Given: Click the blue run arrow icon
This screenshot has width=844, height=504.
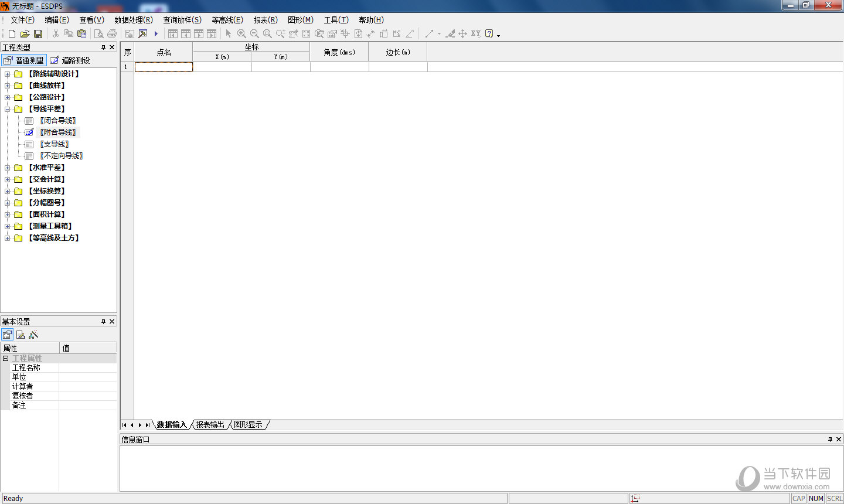Looking at the screenshot, I should [x=156, y=34].
